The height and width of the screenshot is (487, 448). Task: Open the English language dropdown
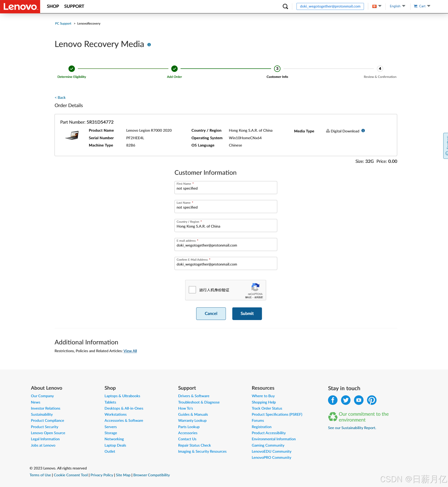[397, 6]
